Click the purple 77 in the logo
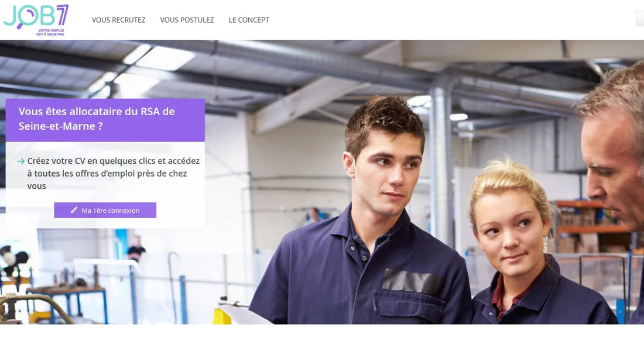 (62, 15)
